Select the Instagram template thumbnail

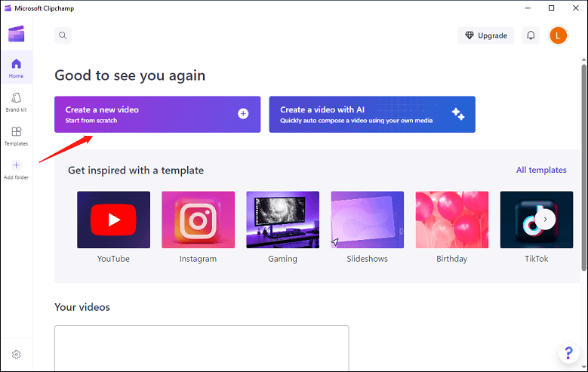click(198, 220)
